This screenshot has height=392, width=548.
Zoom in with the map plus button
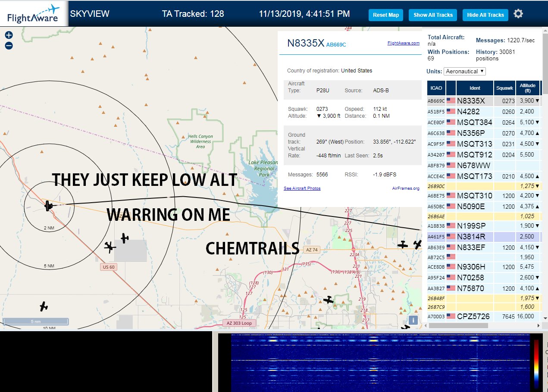[x=9, y=35]
